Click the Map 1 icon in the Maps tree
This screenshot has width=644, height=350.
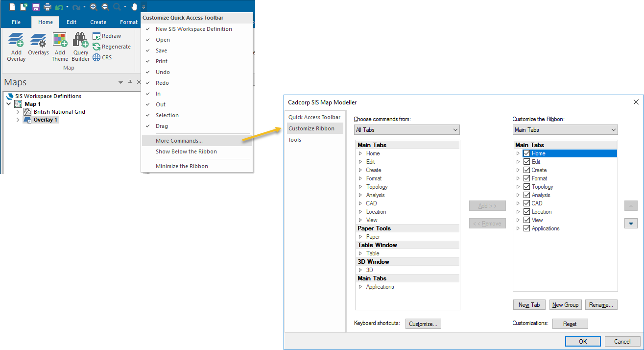[x=18, y=104]
